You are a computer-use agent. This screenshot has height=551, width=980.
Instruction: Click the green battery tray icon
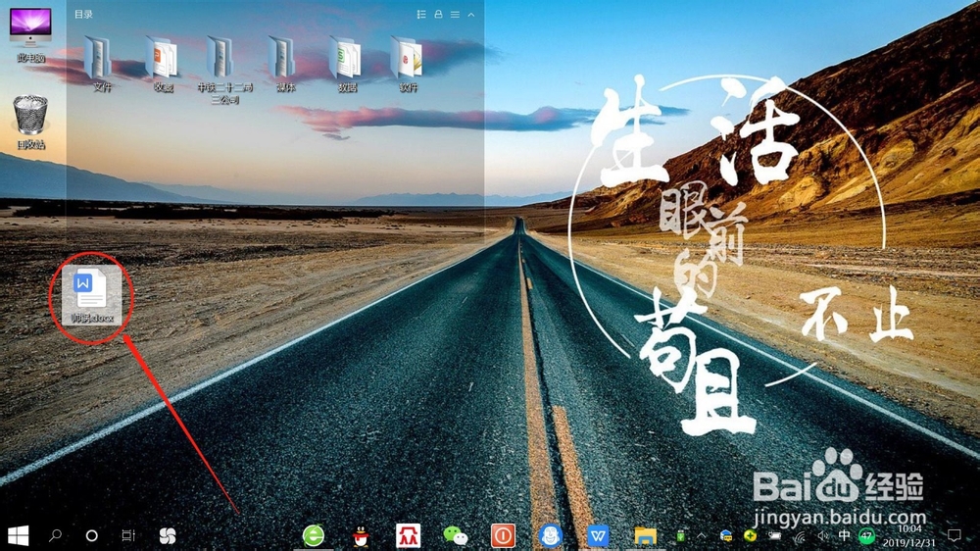coord(681,536)
